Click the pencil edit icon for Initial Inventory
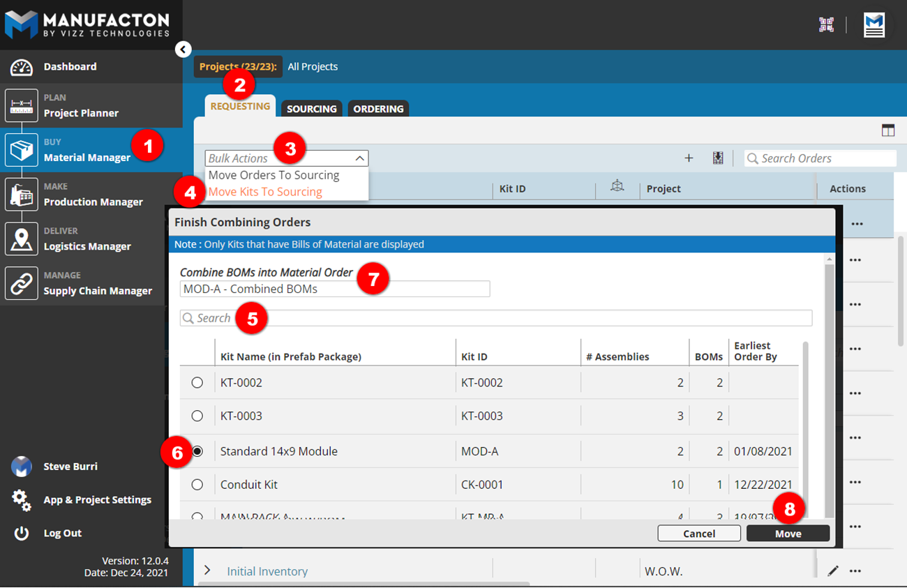The height and width of the screenshot is (588, 907). [832, 571]
